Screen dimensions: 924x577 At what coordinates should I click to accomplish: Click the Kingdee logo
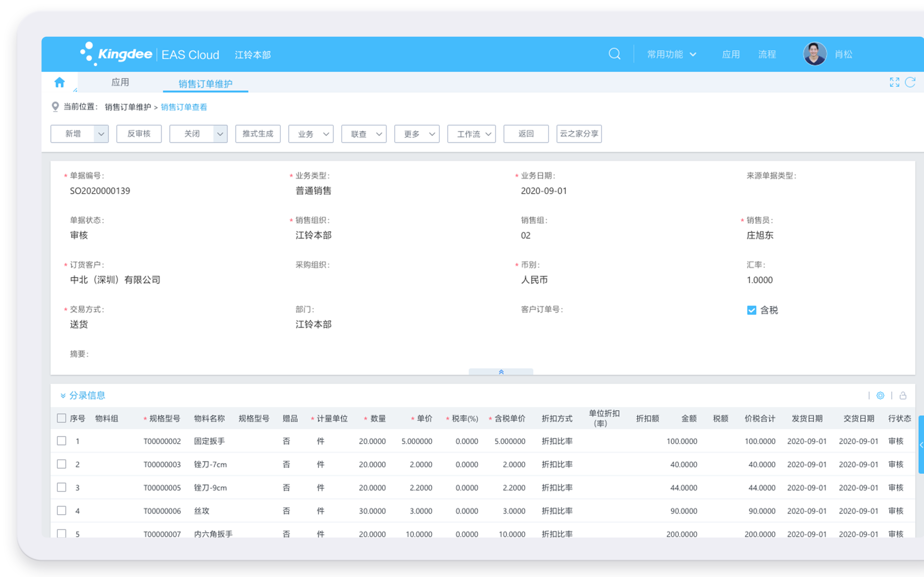(x=116, y=54)
